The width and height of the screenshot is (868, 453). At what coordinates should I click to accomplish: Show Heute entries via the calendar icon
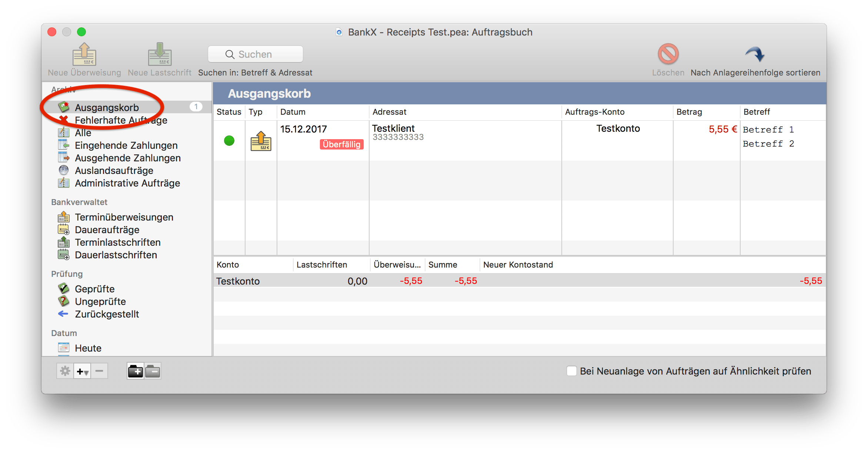pos(64,348)
